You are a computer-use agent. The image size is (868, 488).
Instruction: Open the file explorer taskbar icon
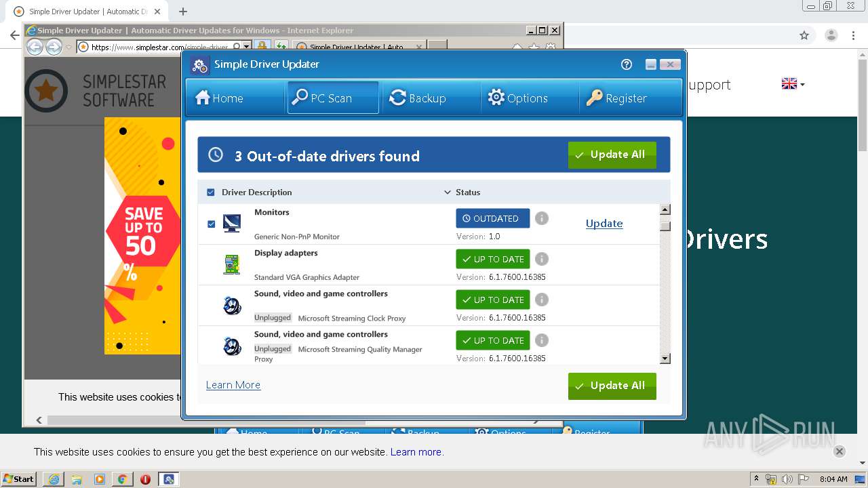pos(77,479)
